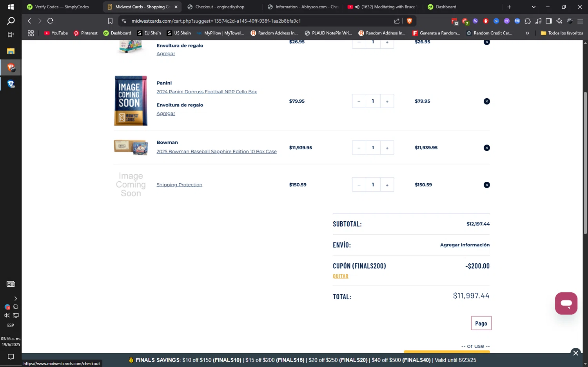Open Task View in the taskbar

click(x=11, y=35)
